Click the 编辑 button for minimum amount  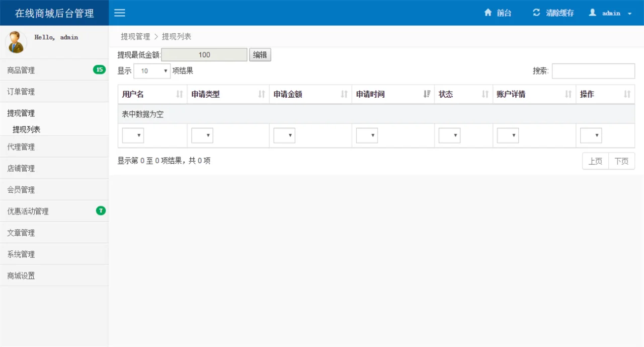click(x=260, y=55)
